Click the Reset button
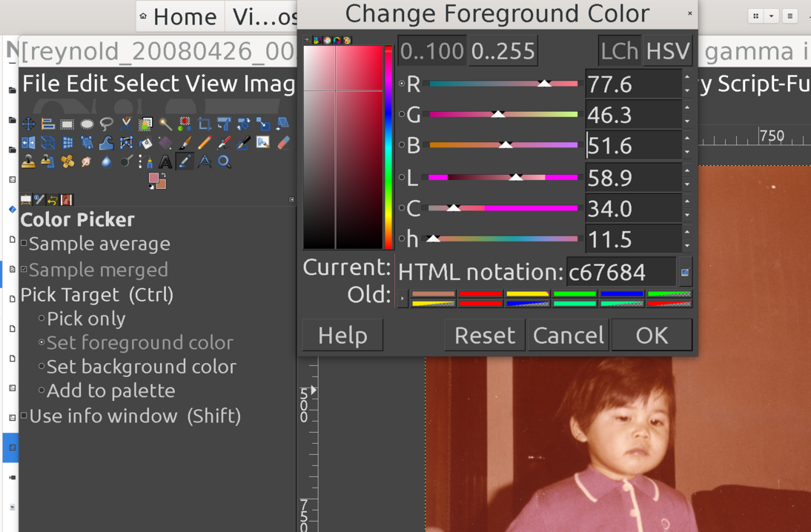The width and height of the screenshot is (811, 532). coord(485,335)
